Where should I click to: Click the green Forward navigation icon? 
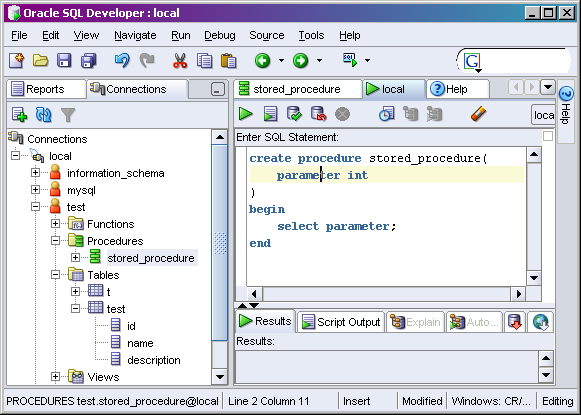coord(301,60)
